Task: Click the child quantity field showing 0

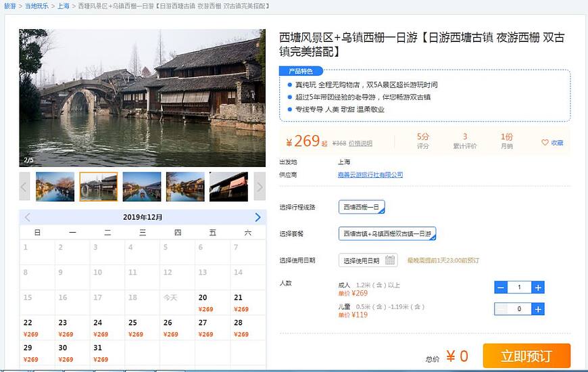Action: pyautogui.click(x=519, y=309)
